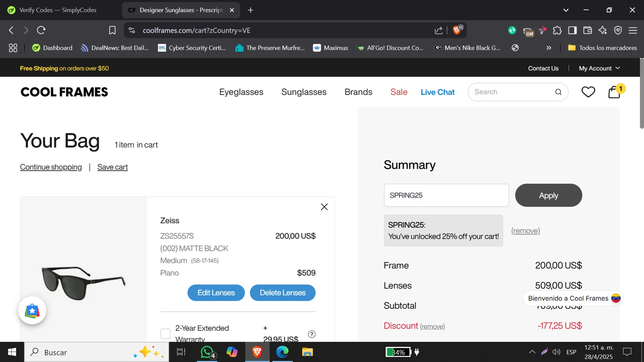Share this page via share icon
Viewport: 644px width, 362px height.
pyautogui.click(x=438, y=30)
